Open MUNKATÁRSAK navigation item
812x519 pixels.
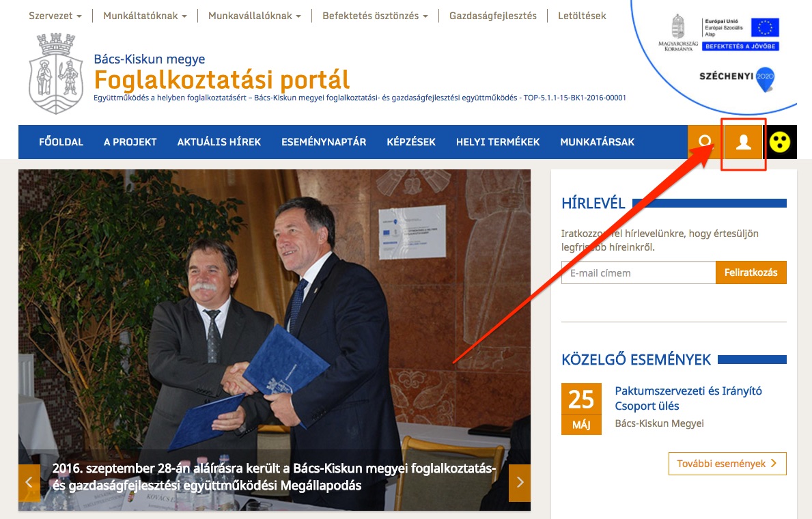(597, 142)
